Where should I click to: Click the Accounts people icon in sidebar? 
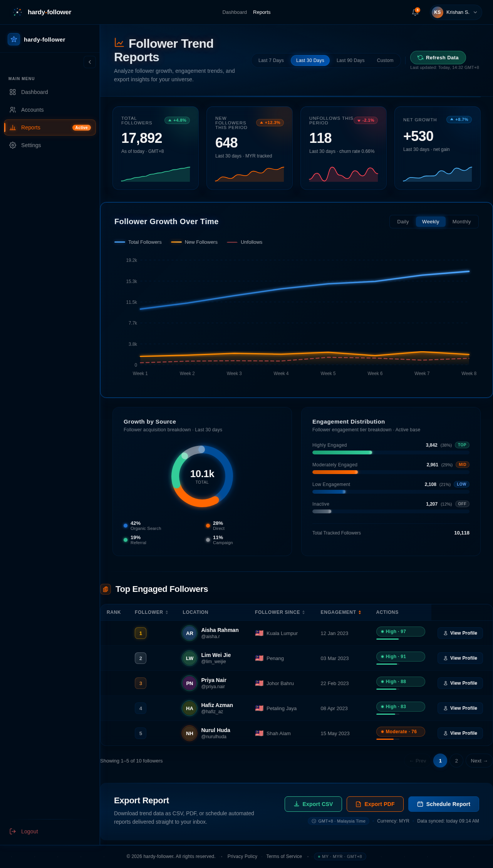point(13,110)
